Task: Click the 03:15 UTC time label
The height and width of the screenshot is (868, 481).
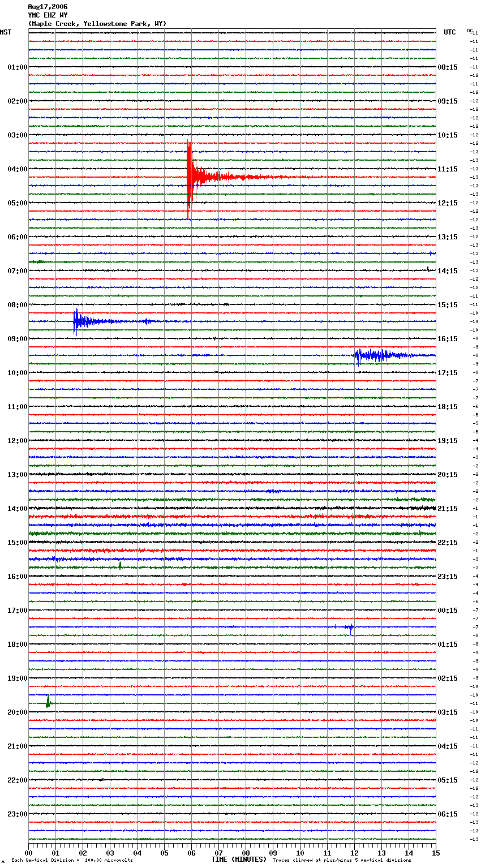Action: (x=448, y=712)
